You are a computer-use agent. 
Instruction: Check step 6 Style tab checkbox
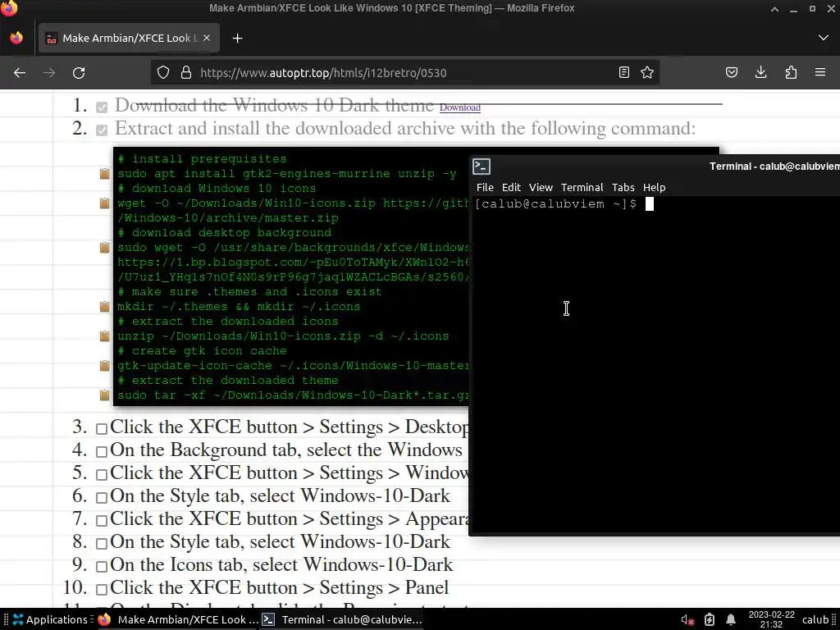click(x=102, y=498)
